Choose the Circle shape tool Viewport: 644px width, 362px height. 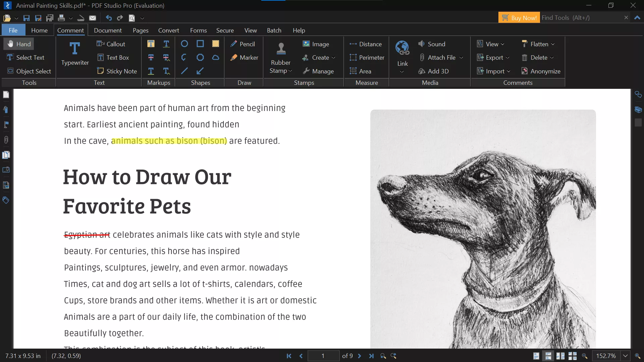pyautogui.click(x=184, y=44)
